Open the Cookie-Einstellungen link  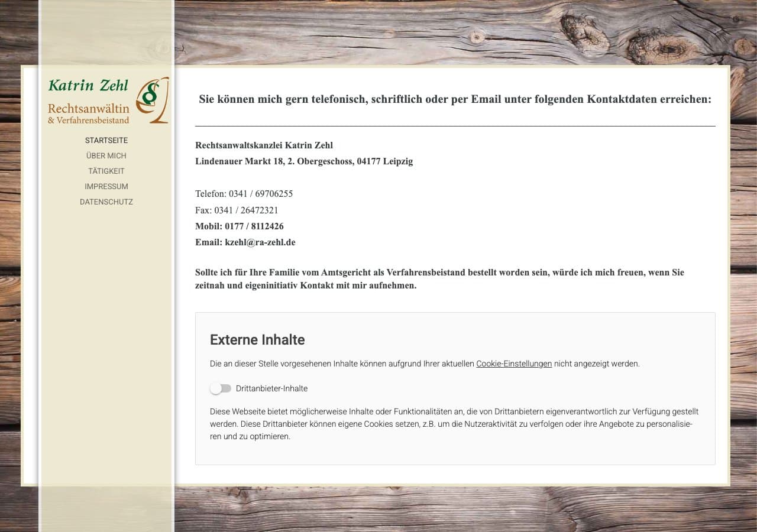point(513,364)
